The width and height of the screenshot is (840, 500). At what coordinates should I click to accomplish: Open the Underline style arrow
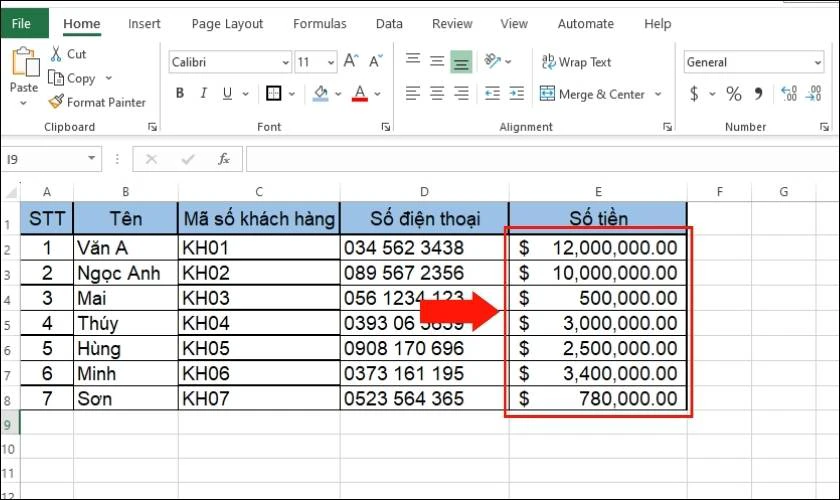245,94
